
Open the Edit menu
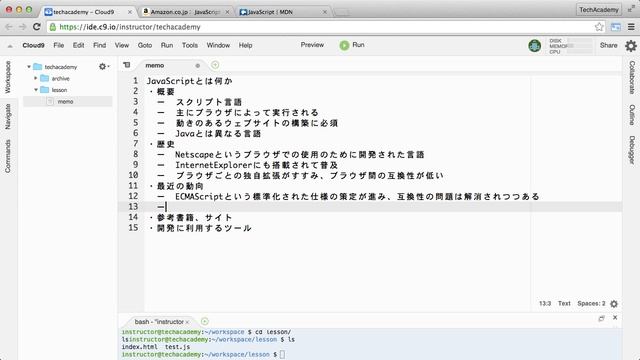[78, 45]
